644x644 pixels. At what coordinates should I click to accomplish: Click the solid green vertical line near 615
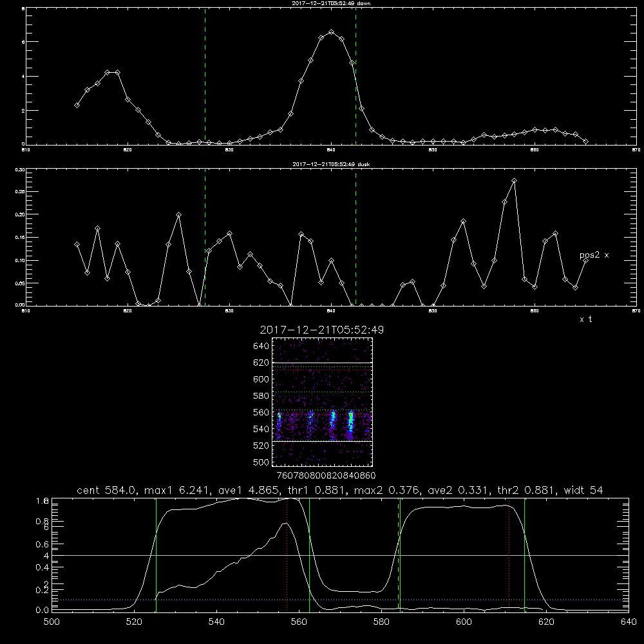pos(524,555)
